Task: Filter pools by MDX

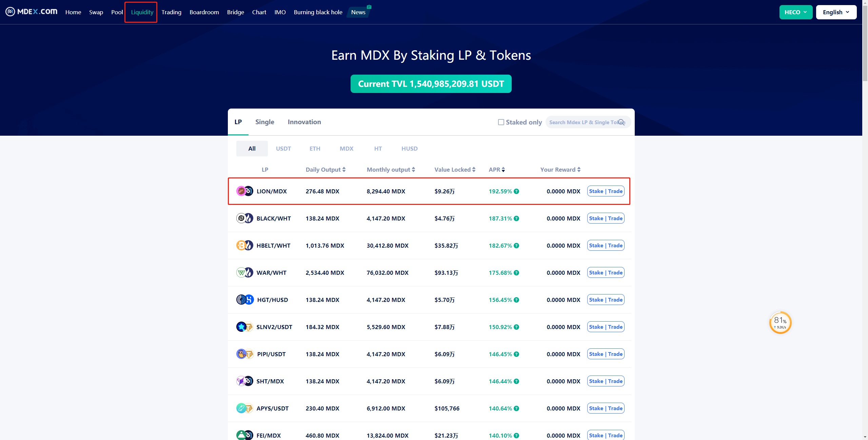Action: click(347, 149)
